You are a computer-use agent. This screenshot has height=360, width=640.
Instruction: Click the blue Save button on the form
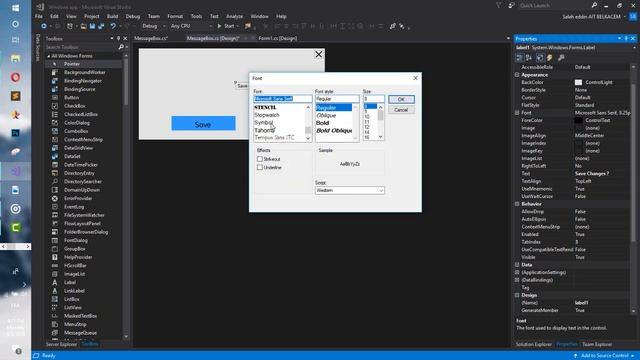point(203,124)
